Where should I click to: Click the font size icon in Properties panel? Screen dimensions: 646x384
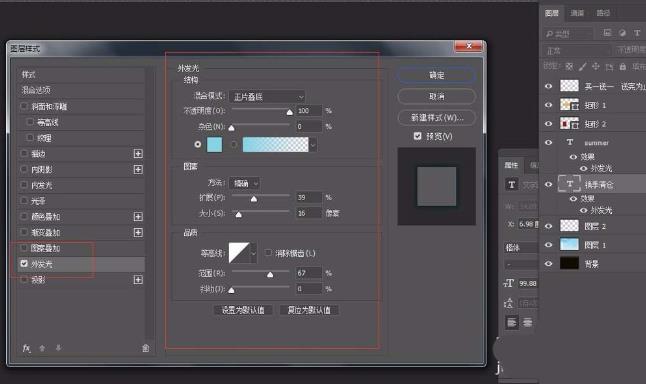(x=509, y=283)
